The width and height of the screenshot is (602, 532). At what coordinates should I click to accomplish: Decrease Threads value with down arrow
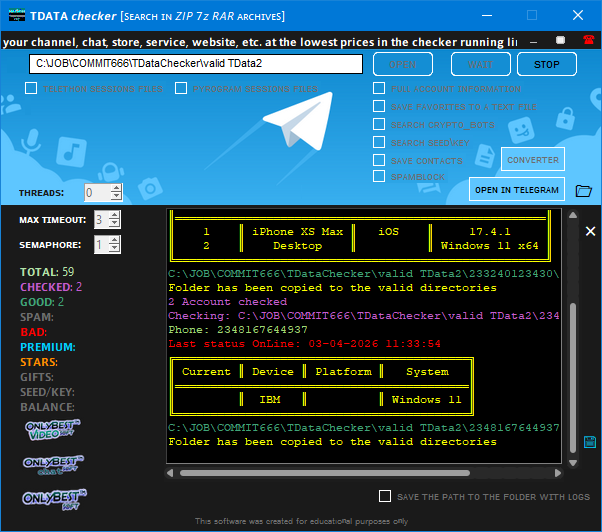(116, 196)
